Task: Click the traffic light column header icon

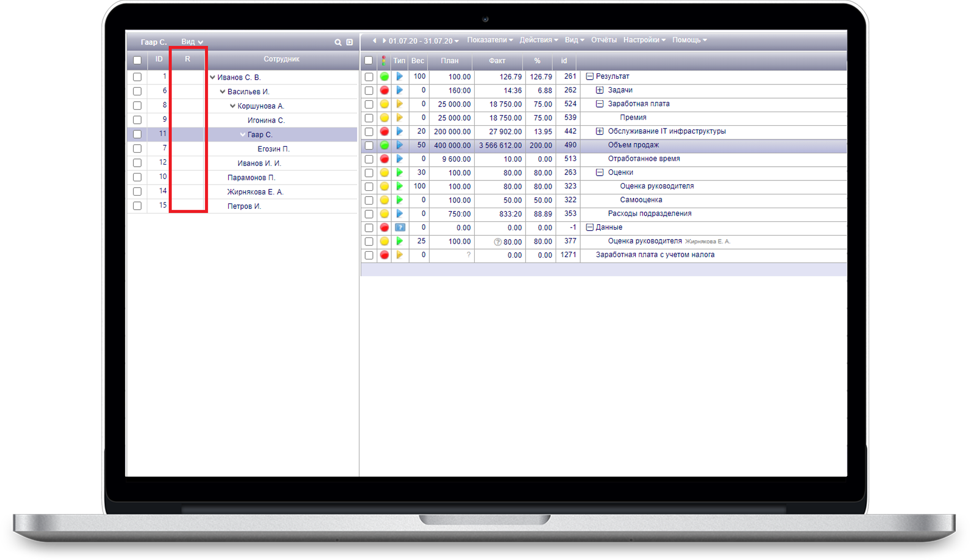Action: [x=384, y=61]
